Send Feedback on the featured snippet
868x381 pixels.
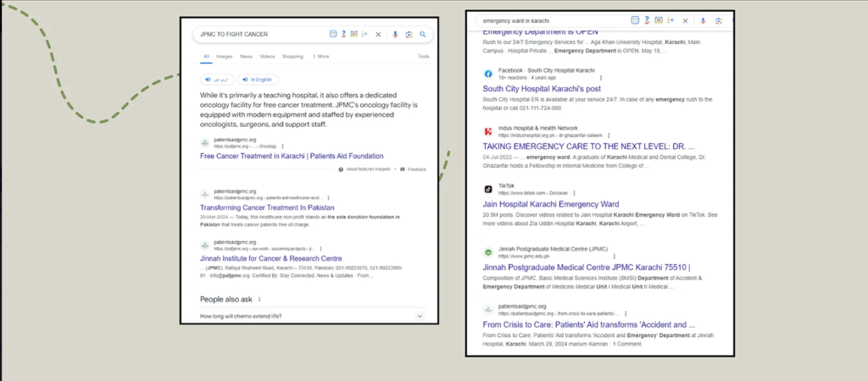[x=417, y=169]
